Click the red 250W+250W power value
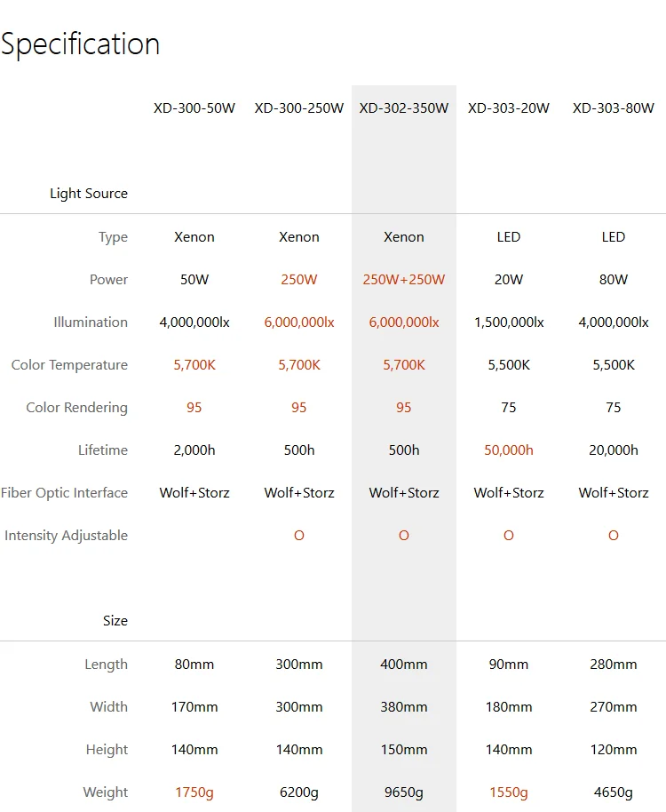The height and width of the screenshot is (812, 666). pyautogui.click(x=404, y=280)
